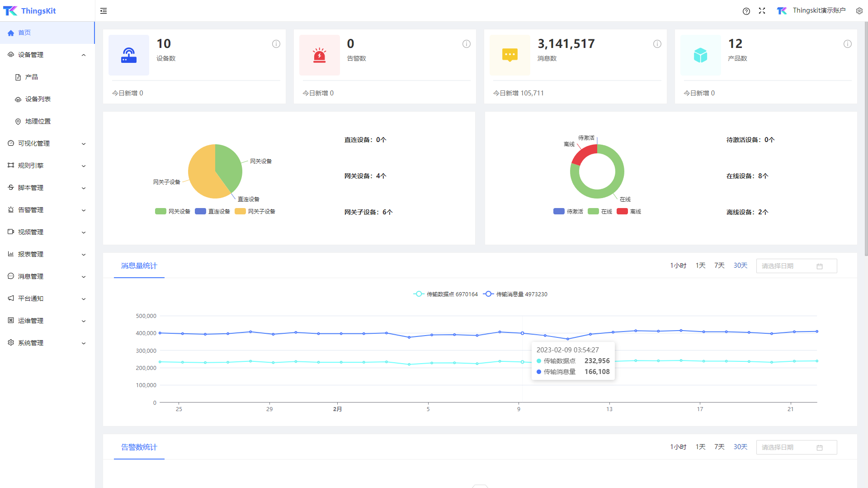This screenshot has height=488, width=868.
Task: Expand 系统管理 submenu chevron
Action: click(84, 343)
